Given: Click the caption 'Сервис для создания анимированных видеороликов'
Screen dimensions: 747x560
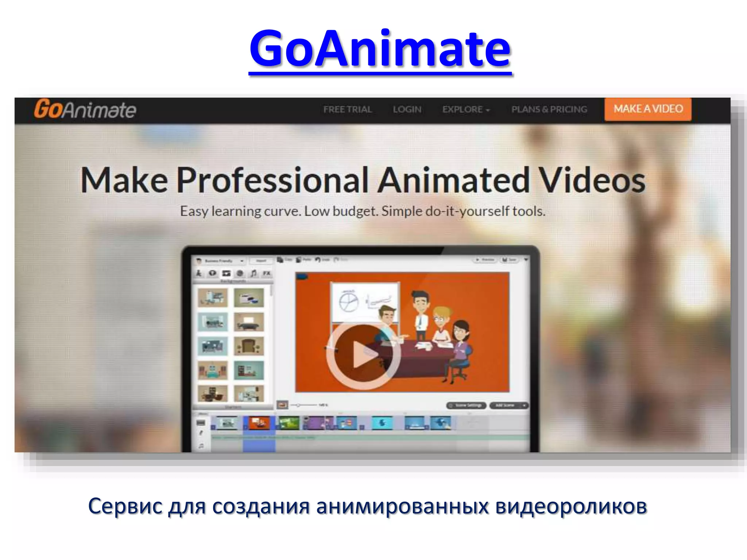Looking at the screenshot, I should [x=368, y=506].
